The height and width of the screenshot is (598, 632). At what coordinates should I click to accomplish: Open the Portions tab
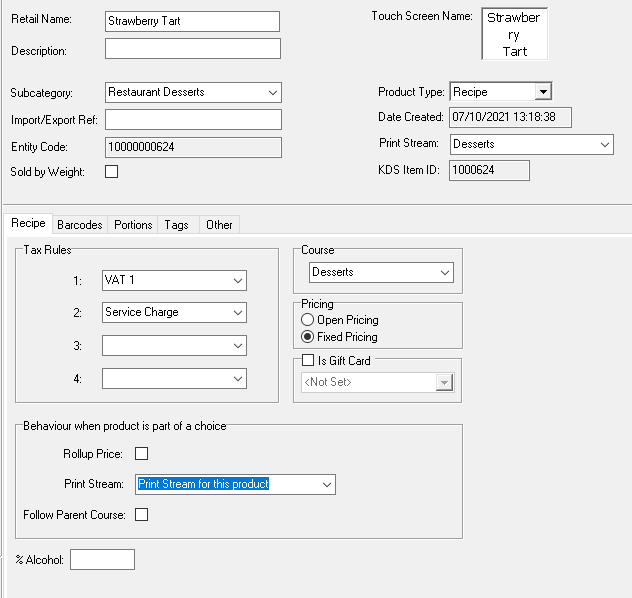[133, 225]
